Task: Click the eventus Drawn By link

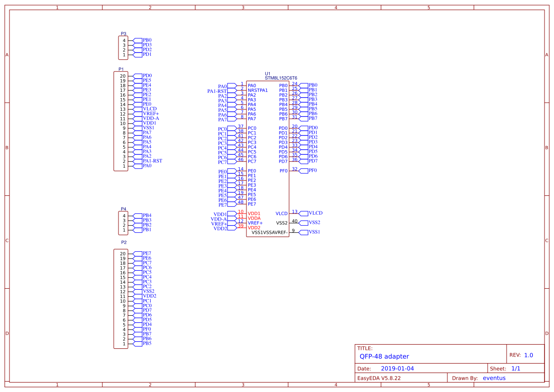Action: 494,378
